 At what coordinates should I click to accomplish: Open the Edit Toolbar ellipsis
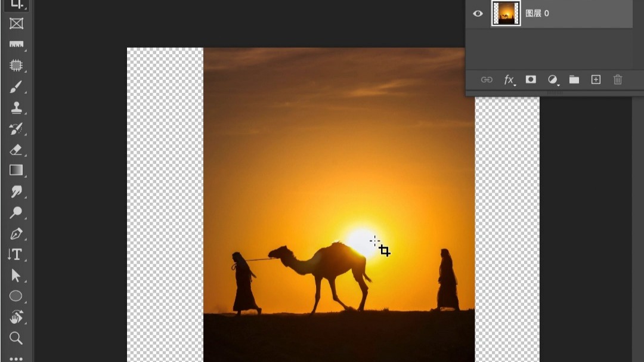point(16,358)
